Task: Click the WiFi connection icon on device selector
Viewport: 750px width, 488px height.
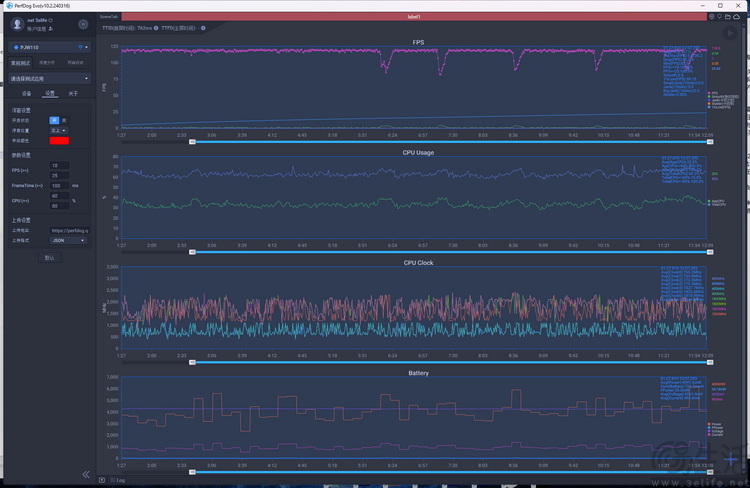Action: [80, 47]
